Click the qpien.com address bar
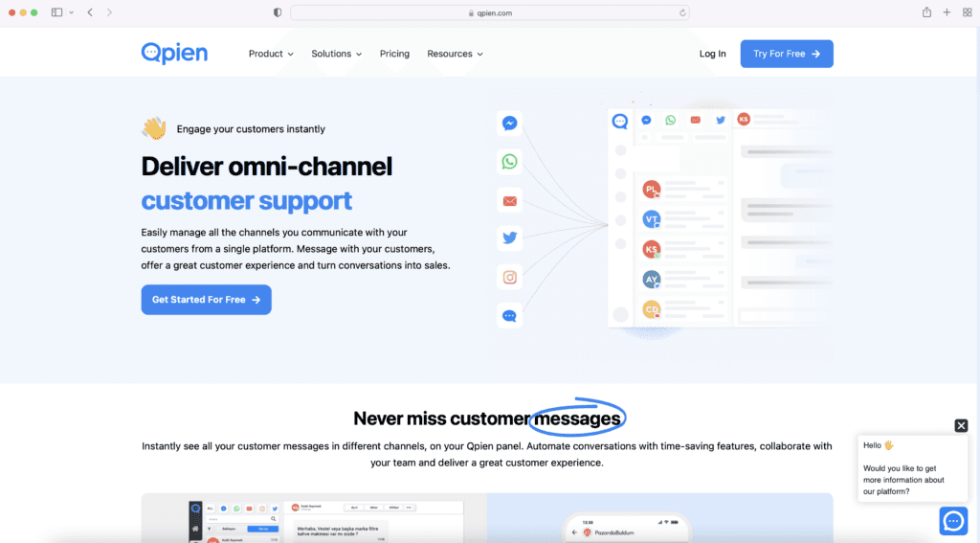The image size is (980, 543). 490,12
